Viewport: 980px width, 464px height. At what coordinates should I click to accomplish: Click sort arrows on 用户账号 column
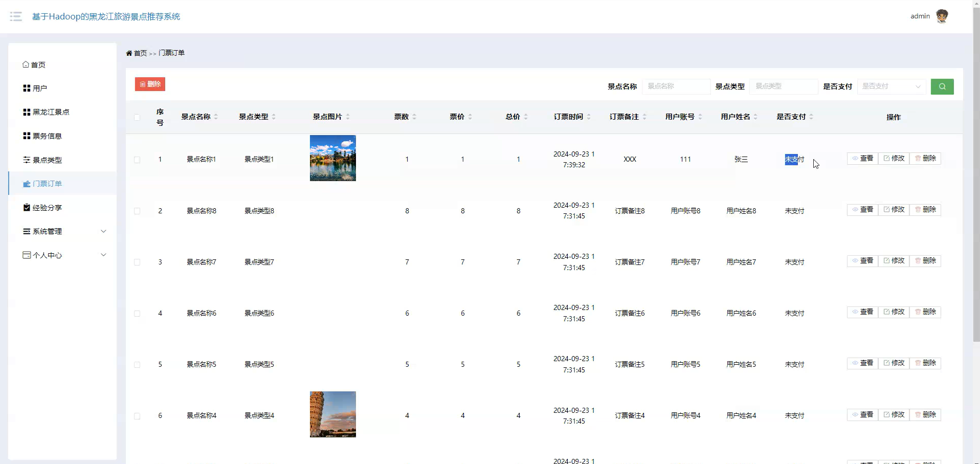pos(700,117)
